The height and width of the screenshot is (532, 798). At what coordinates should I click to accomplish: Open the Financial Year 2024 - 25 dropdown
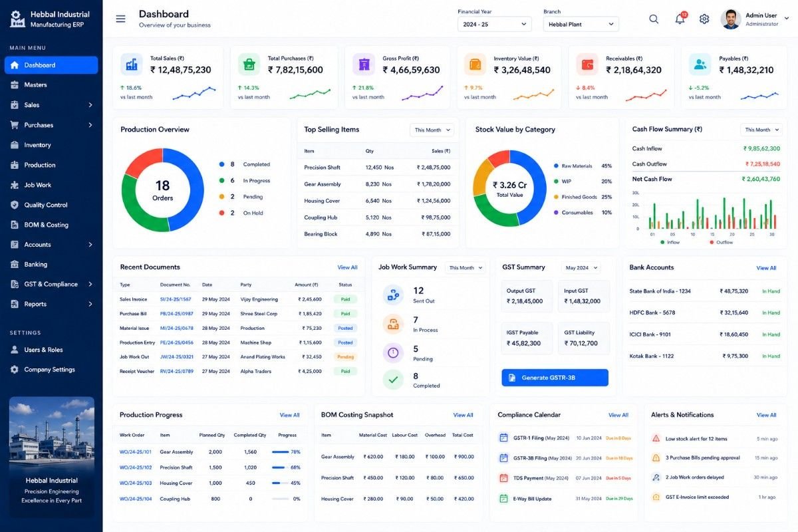pyautogui.click(x=495, y=24)
